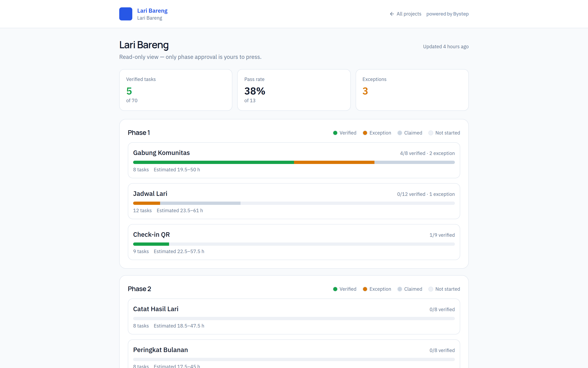Click the Verified tasks summary card
The height and width of the screenshot is (368, 588).
[176, 90]
